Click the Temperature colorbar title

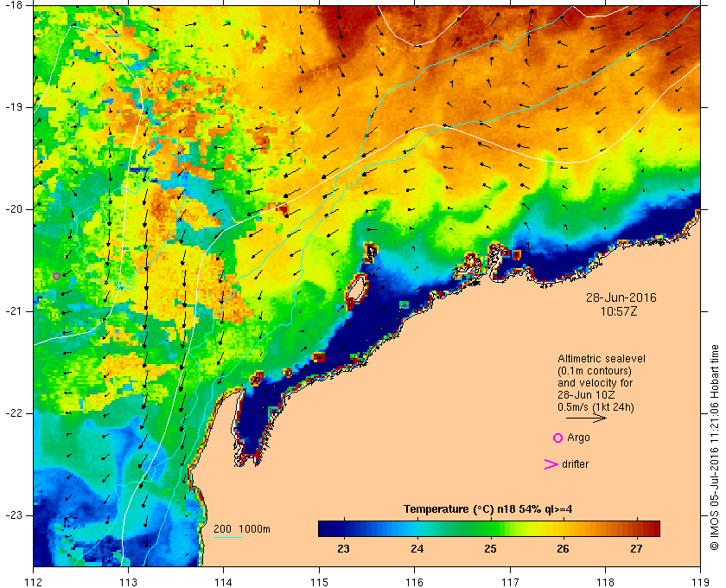coord(487,509)
